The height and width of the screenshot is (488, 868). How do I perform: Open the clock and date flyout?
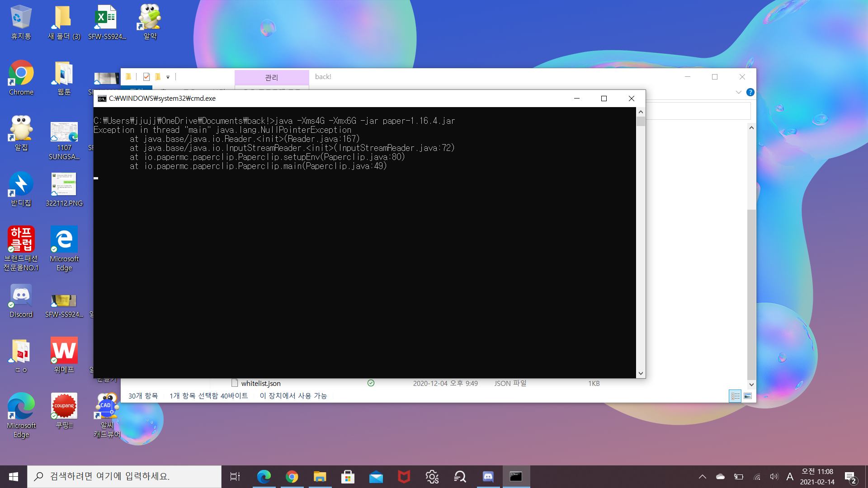[x=817, y=477]
